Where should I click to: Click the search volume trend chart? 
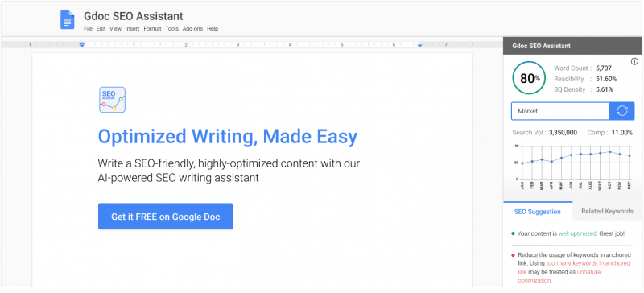point(572,167)
